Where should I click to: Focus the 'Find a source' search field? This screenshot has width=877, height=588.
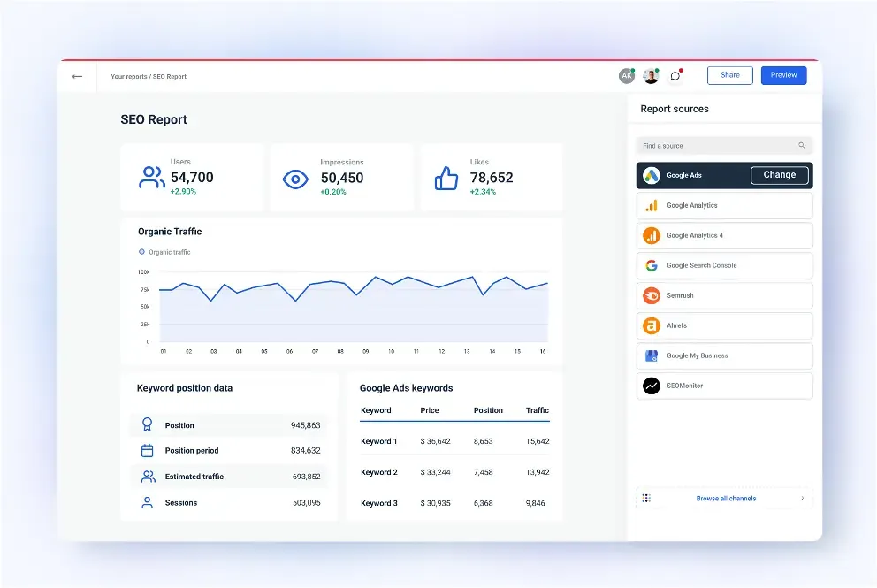(724, 146)
